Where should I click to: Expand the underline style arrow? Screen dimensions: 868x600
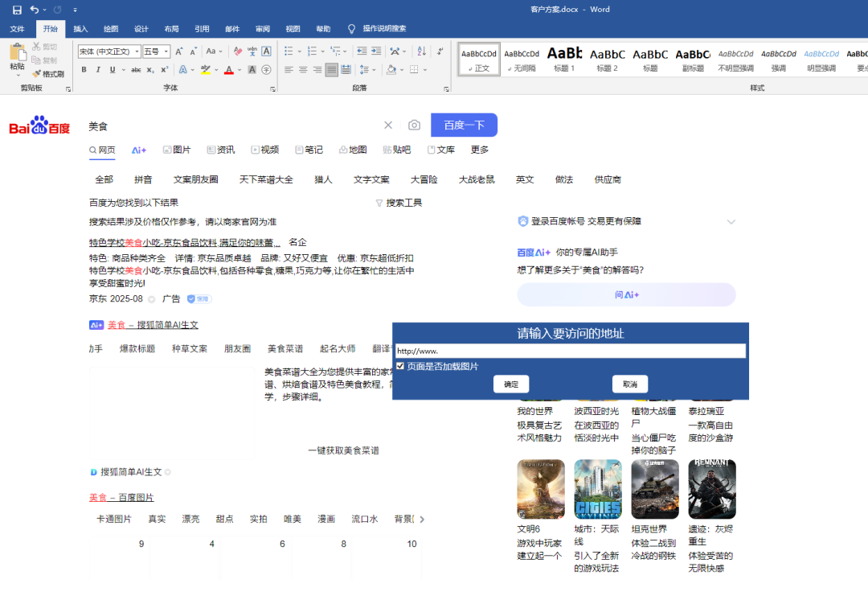point(123,70)
